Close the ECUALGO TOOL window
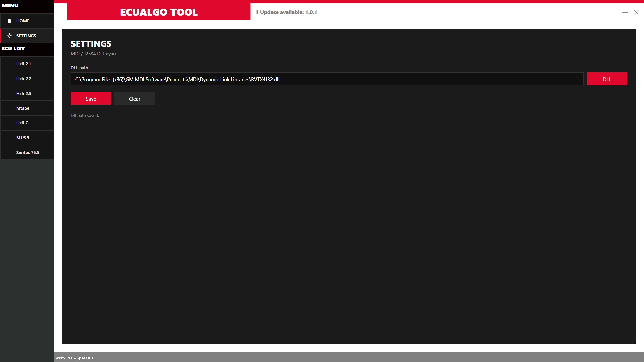The image size is (644, 362). (636, 12)
